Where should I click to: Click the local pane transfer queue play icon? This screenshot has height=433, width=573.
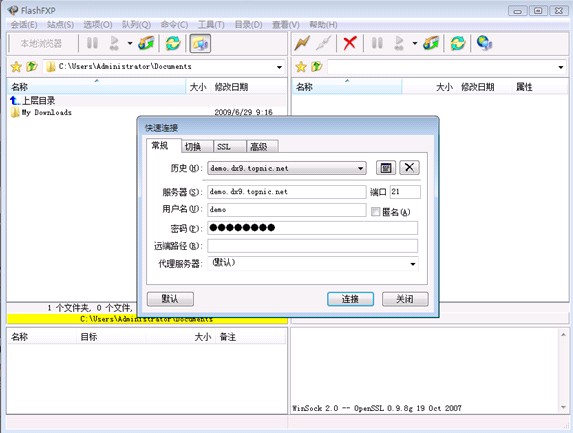click(x=114, y=43)
